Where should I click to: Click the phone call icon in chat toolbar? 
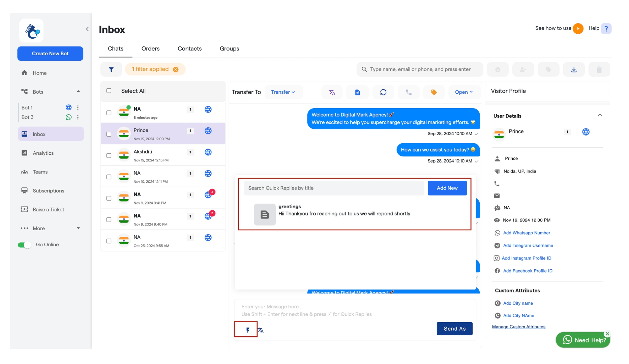409,92
